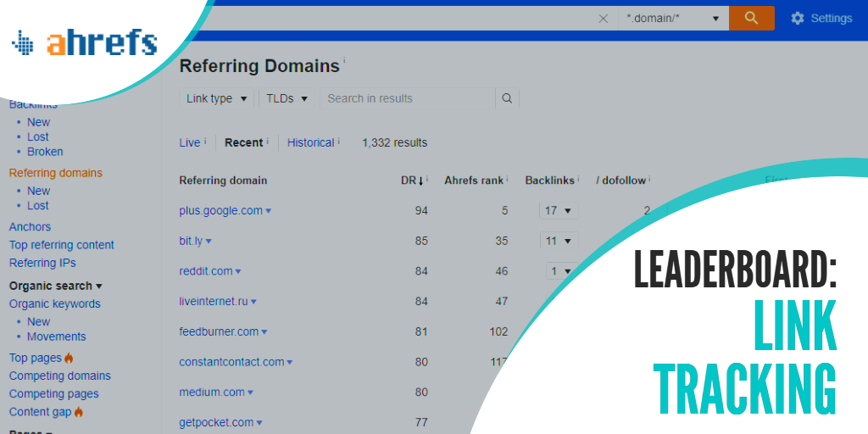Open Organic keywords in sidebar

coord(55,304)
